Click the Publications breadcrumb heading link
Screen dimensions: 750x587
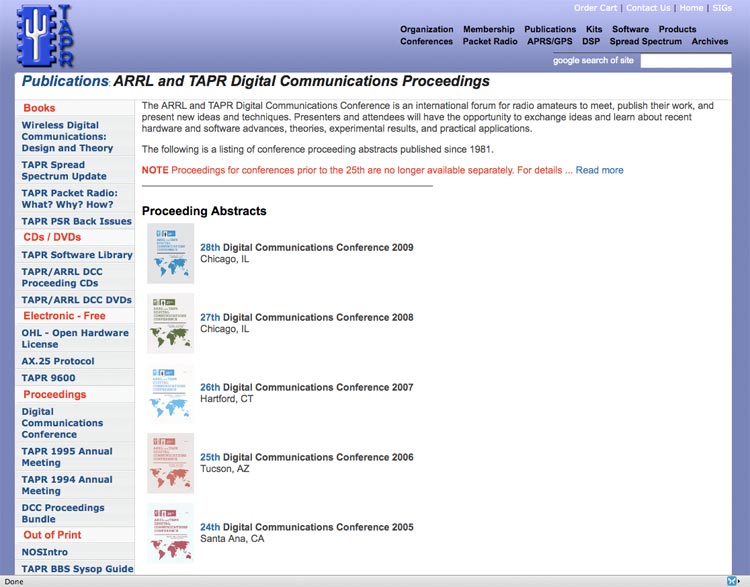(64, 81)
